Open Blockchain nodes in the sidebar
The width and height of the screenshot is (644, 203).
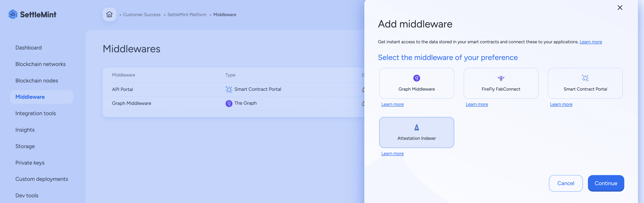coord(37,81)
